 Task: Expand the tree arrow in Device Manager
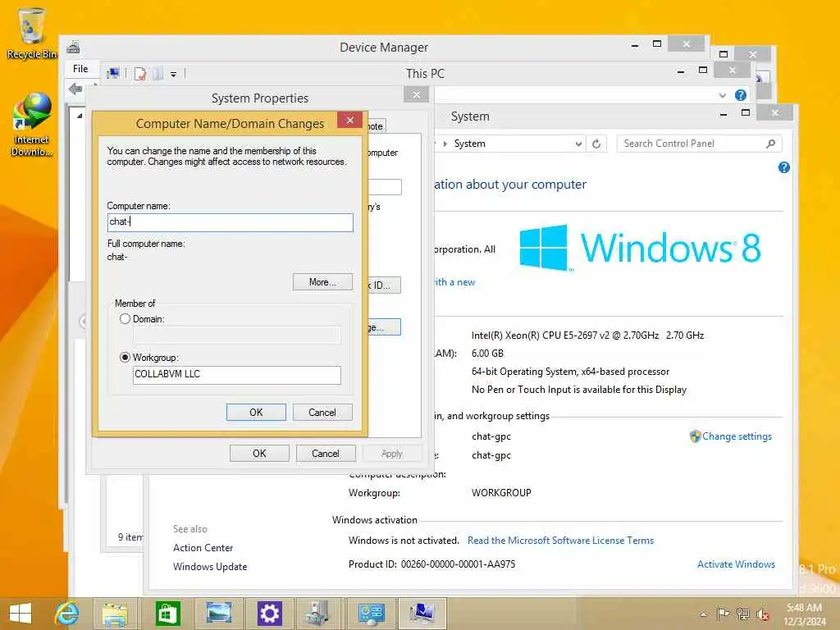pyautogui.click(x=80, y=115)
